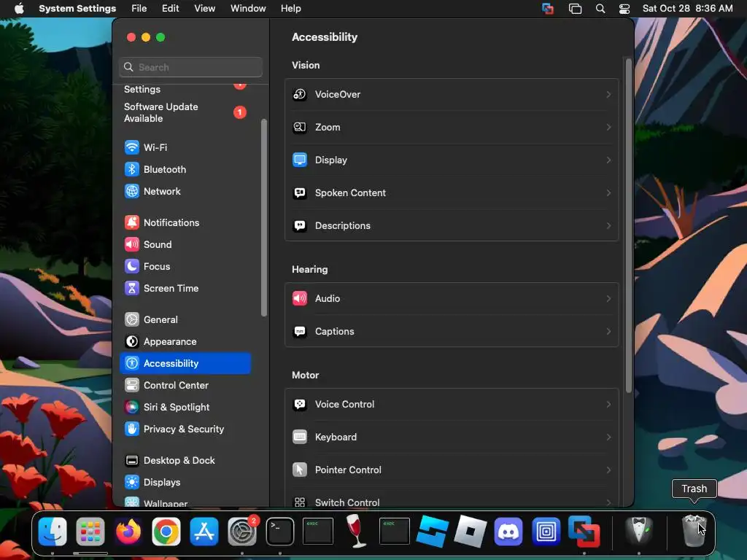Select the Keyboard motor icon
Viewport: 747px width, 560px height.
click(299, 437)
